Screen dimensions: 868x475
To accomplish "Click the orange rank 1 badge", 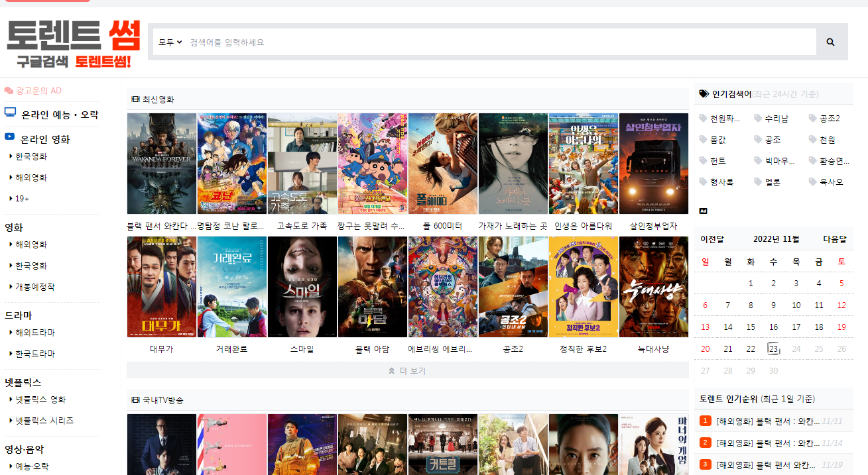I will (706, 421).
